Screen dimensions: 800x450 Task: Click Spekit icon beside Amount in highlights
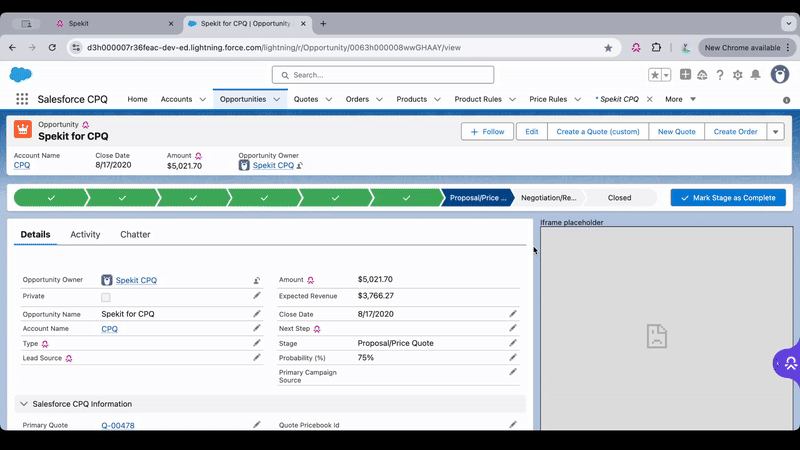click(198, 156)
